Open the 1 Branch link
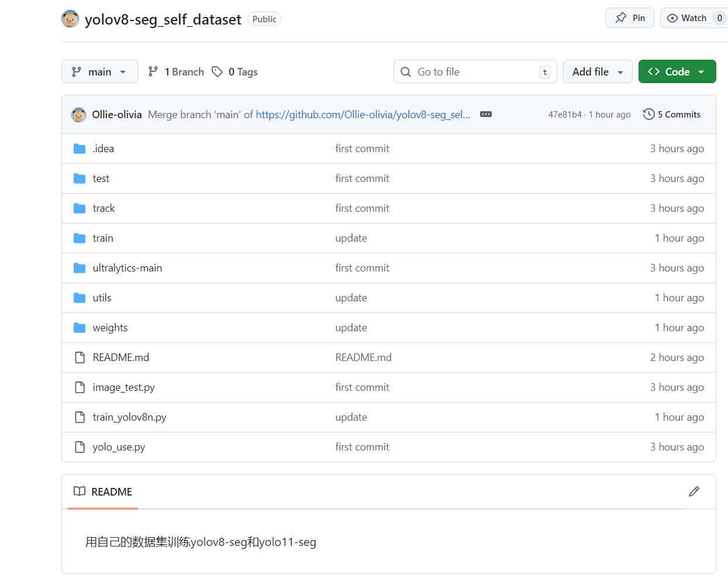This screenshot has width=728, height=581. pos(176,71)
